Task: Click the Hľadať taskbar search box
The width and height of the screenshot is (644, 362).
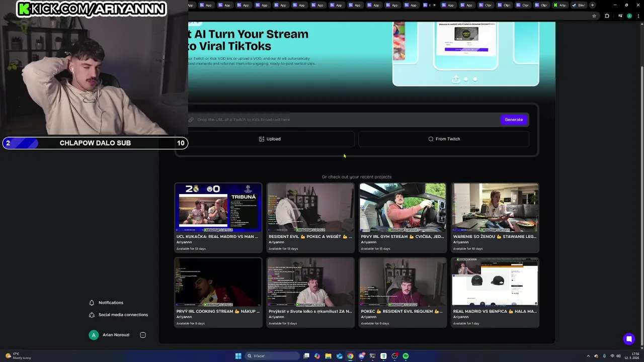Action: [x=272, y=356]
